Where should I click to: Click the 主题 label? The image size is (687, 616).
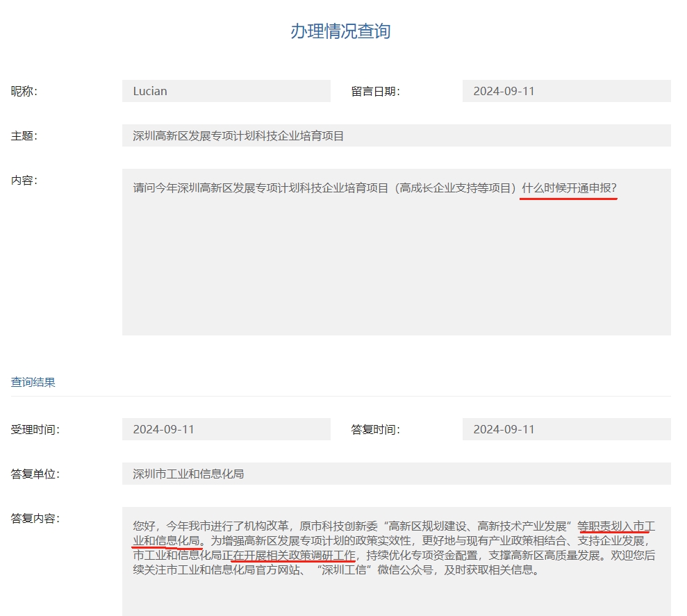(24, 135)
